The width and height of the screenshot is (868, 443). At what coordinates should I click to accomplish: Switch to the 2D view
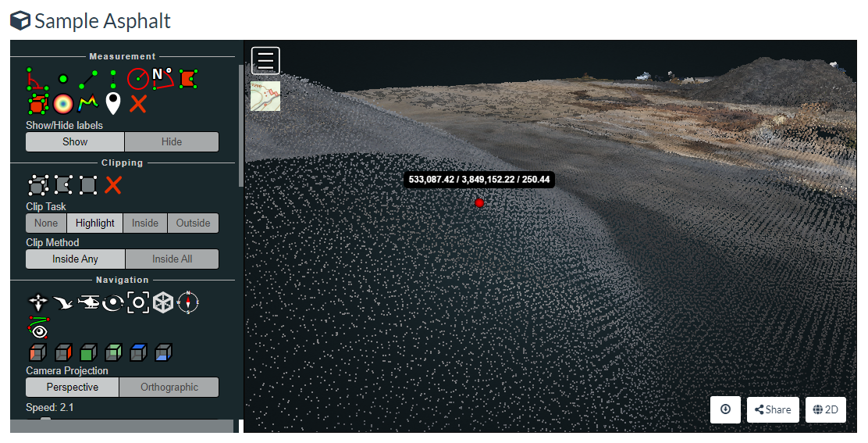[825, 409]
